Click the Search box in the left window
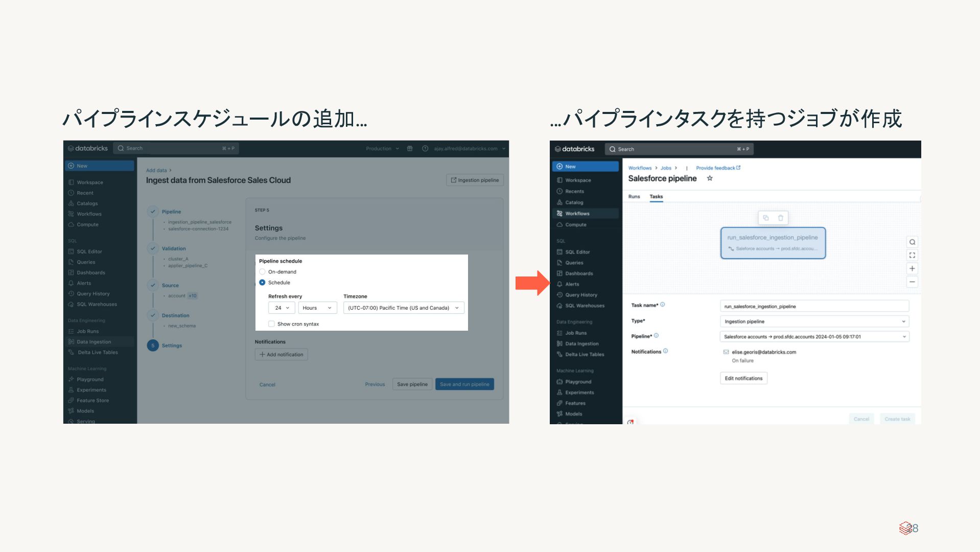Viewport: 980px width, 552px height. click(x=176, y=148)
